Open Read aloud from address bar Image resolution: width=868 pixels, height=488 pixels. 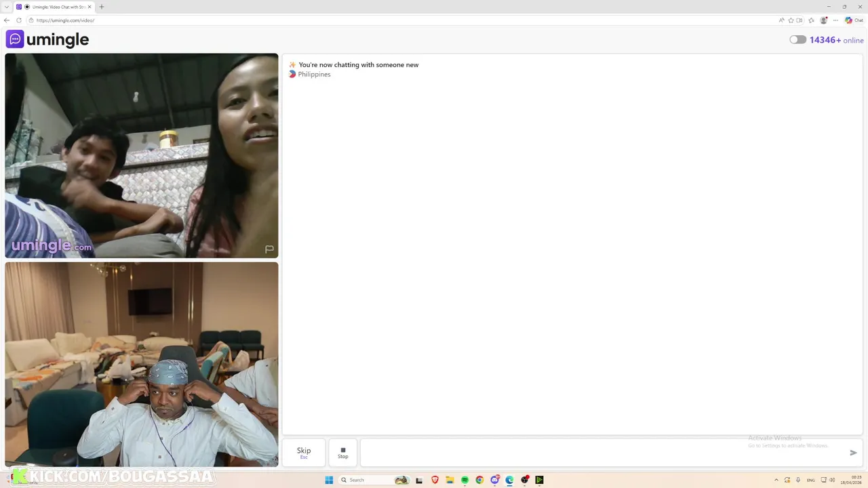(782, 20)
